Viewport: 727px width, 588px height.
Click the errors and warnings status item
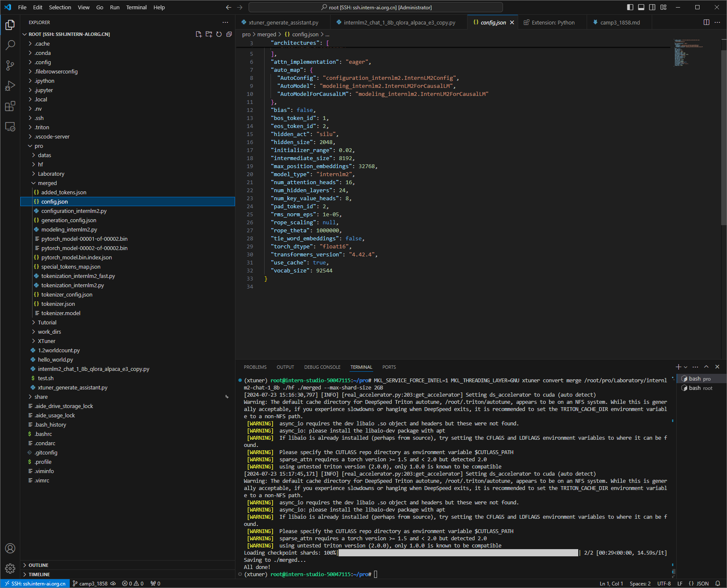click(x=133, y=583)
